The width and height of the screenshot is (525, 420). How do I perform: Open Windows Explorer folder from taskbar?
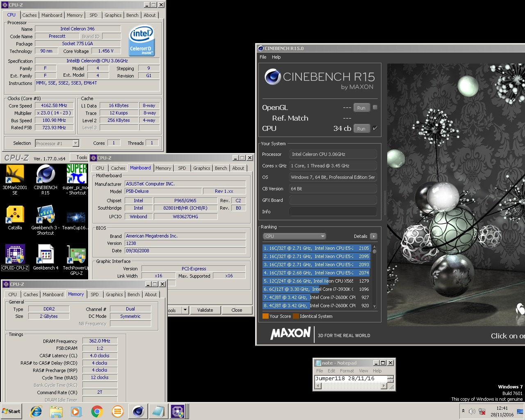coord(56,411)
